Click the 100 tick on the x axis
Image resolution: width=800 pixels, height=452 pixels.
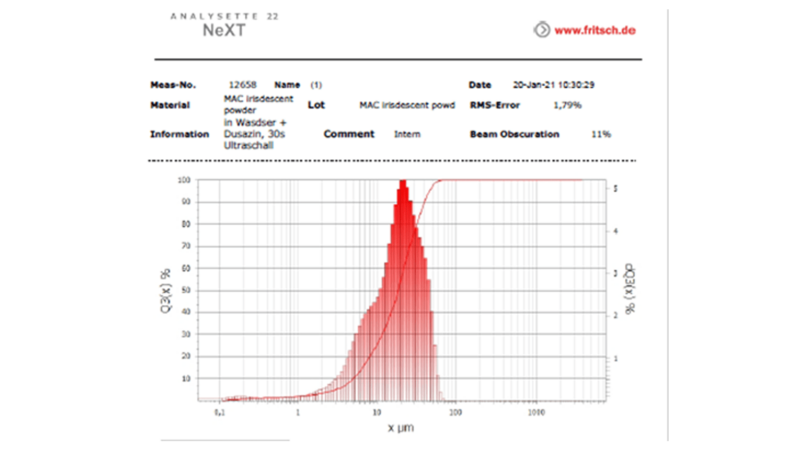pos(456,412)
